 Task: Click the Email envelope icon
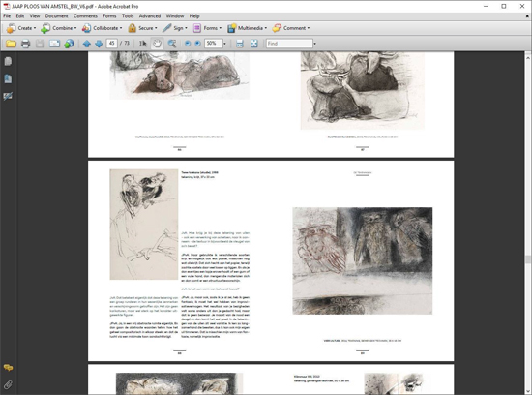click(x=54, y=44)
